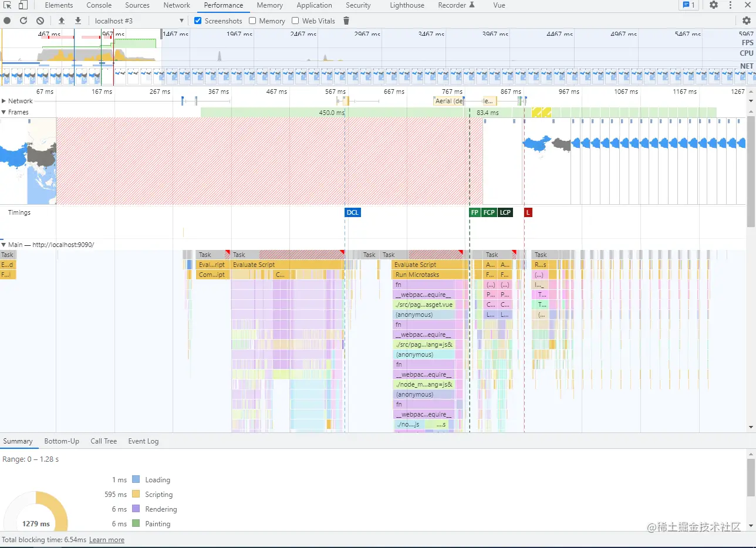Click the flame chart scroll-down arrow
Viewport: 756px width, 548px height.
(x=750, y=428)
